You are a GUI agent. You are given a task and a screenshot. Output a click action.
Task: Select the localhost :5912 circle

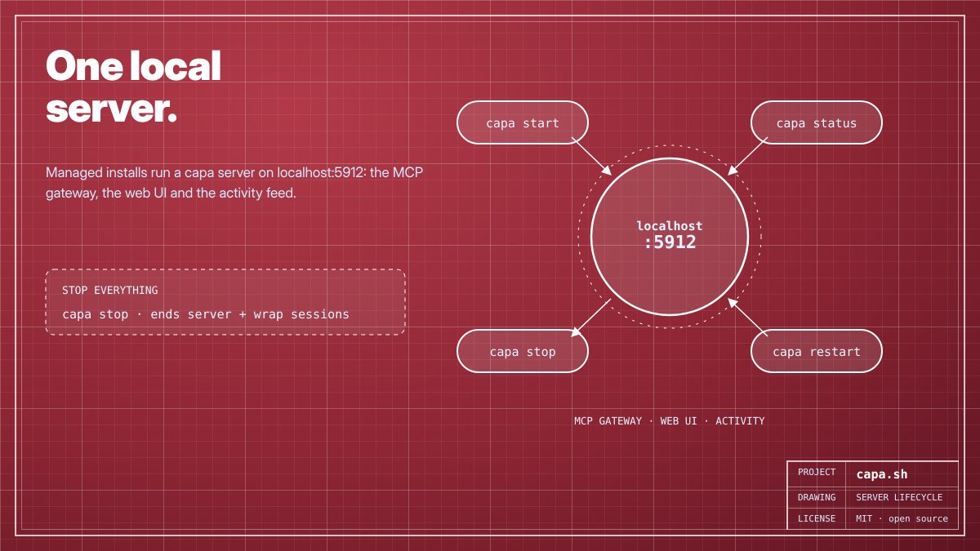670,237
